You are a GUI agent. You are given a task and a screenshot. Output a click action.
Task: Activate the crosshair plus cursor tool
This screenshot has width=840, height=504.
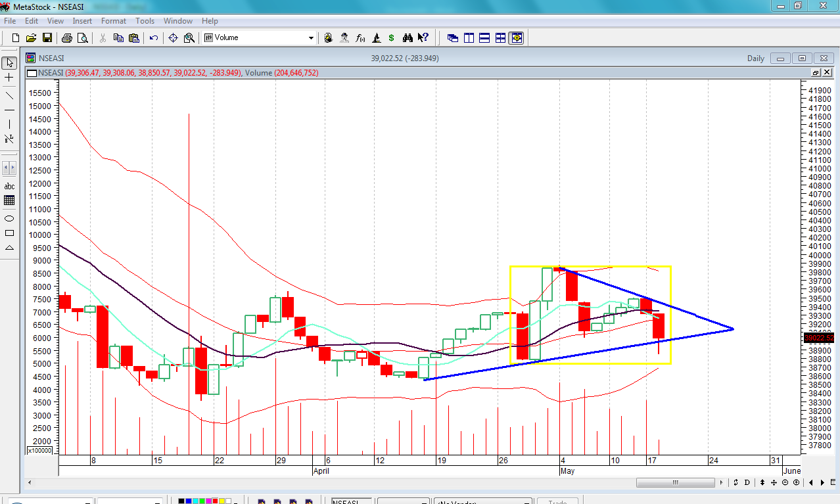coord(9,78)
